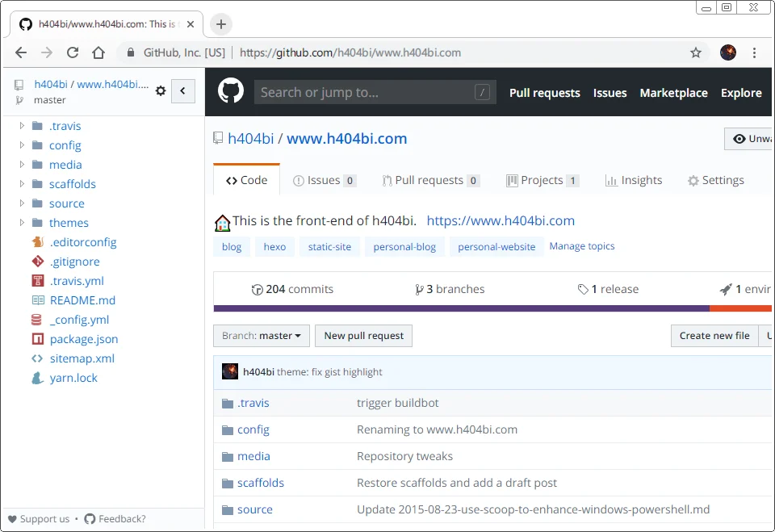This screenshot has height=532, width=775.
Task: Click the New pull request button
Action: [363, 336]
